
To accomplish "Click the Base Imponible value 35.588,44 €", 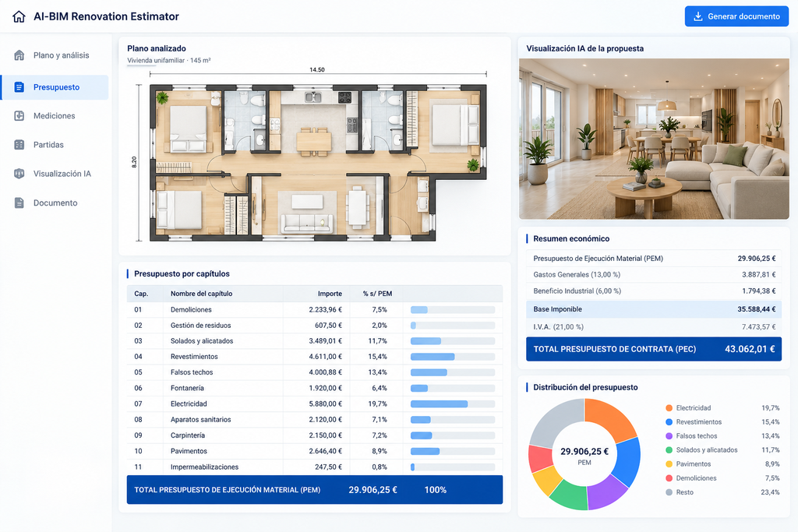I will (x=756, y=308).
